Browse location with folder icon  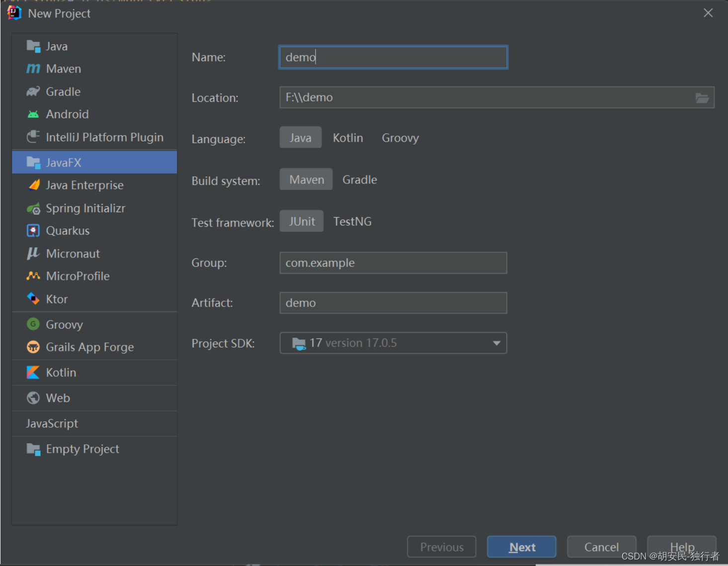tap(702, 98)
